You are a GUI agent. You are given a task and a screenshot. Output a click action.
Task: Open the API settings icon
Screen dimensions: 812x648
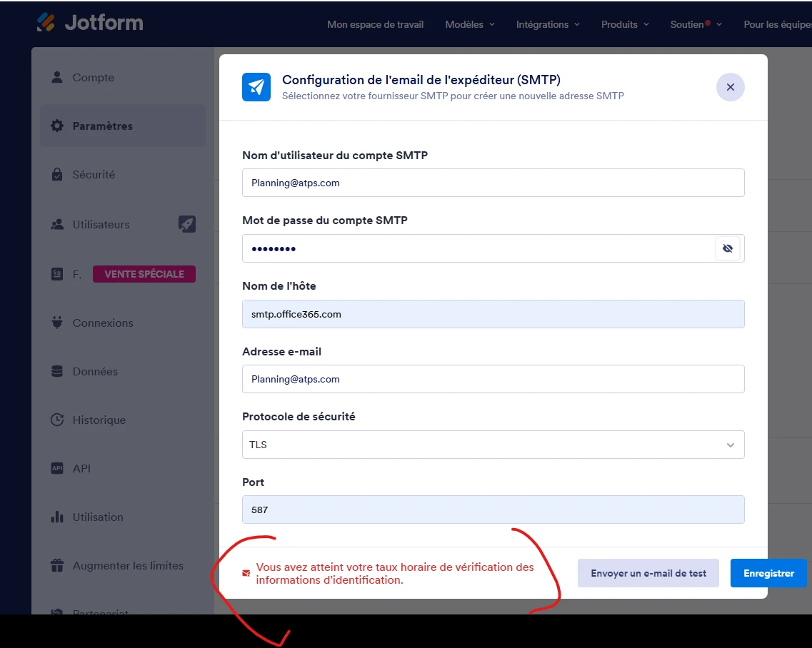point(57,468)
